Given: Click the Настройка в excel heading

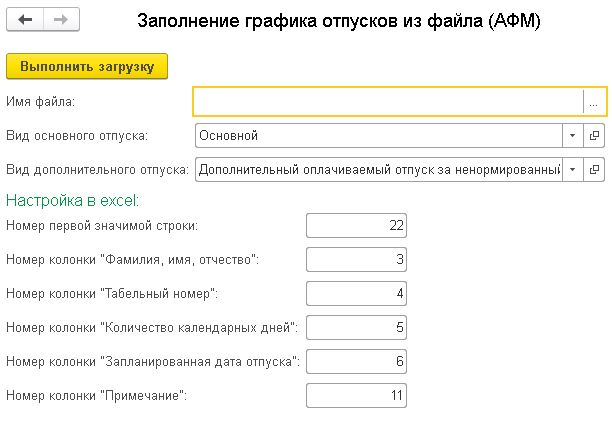Looking at the screenshot, I should click(73, 200).
